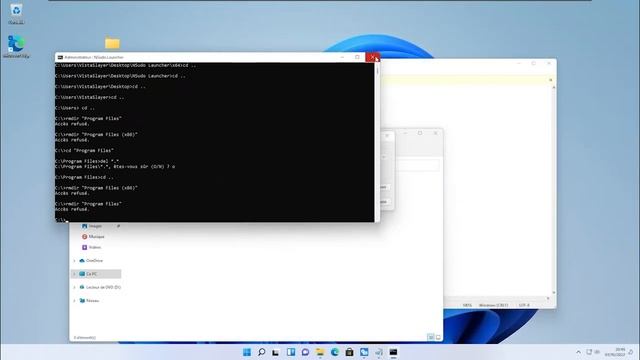Open the Windows Start menu
This screenshot has width=640, height=360.
tap(247, 352)
